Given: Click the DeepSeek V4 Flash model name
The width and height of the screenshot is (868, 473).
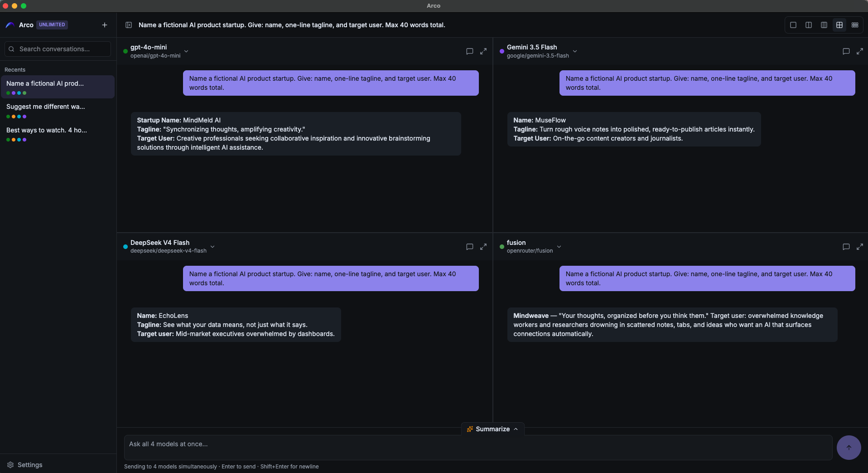Looking at the screenshot, I should tap(160, 243).
